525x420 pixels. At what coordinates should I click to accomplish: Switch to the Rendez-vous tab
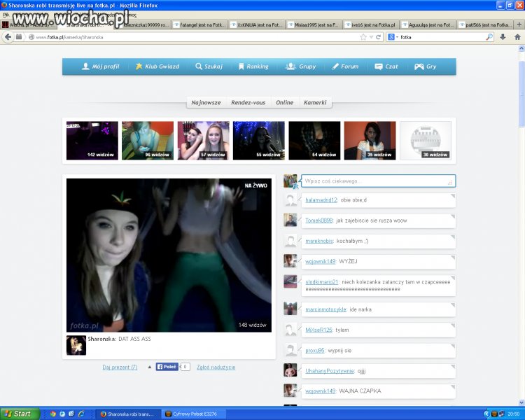[x=248, y=102]
